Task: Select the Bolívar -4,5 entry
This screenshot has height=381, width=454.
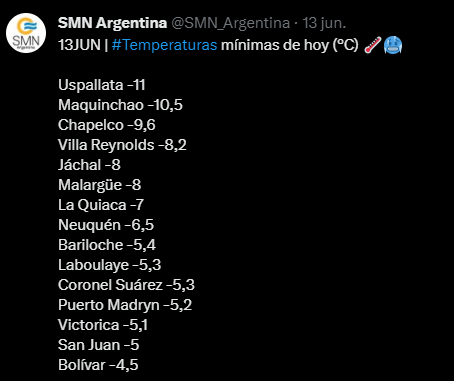Action: click(x=98, y=365)
